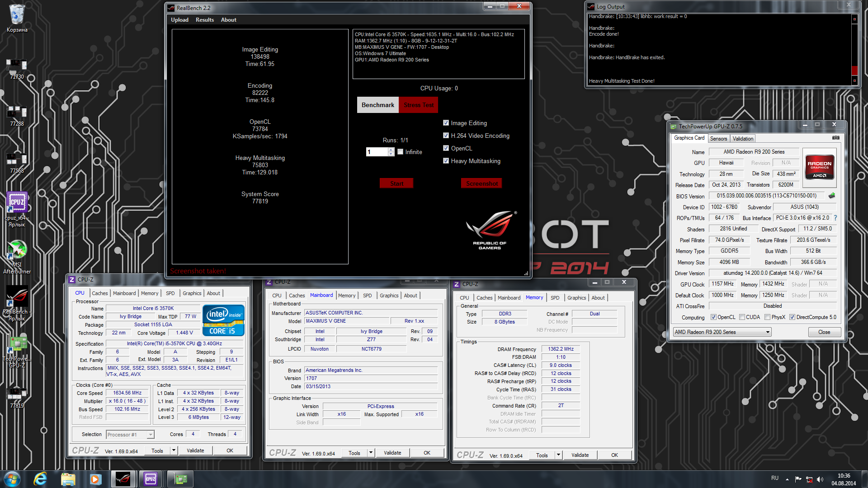Open the Windows Start menu
The image size is (868, 488).
click(x=12, y=479)
